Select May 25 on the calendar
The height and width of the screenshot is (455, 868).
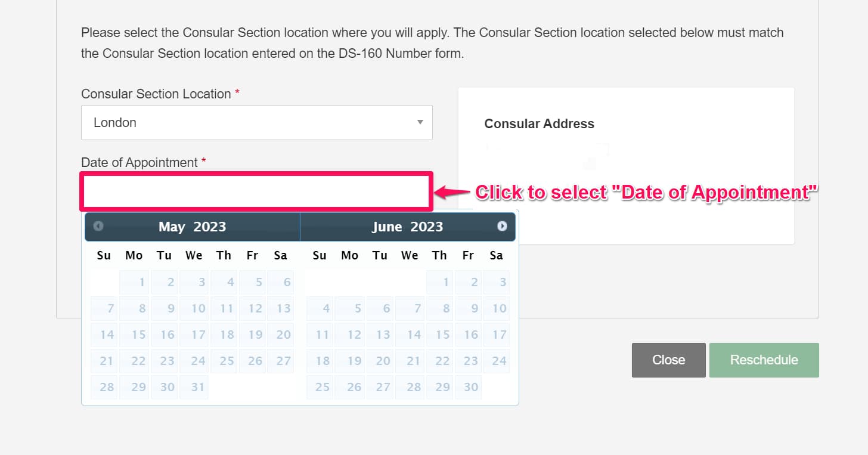(x=224, y=361)
